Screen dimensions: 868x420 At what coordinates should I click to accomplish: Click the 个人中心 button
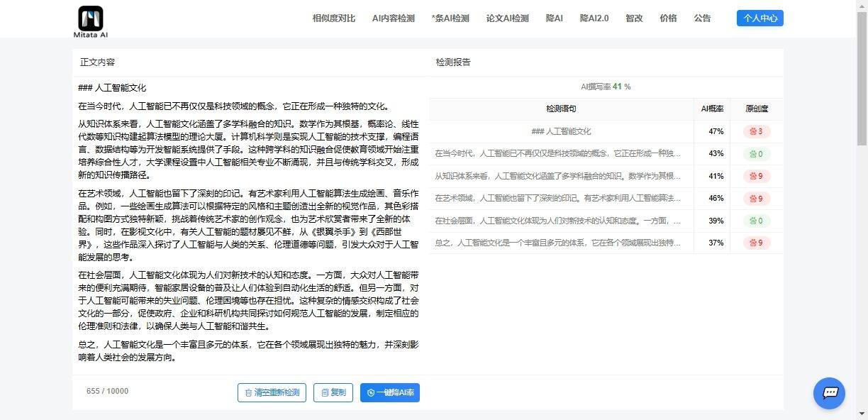(759, 18)
